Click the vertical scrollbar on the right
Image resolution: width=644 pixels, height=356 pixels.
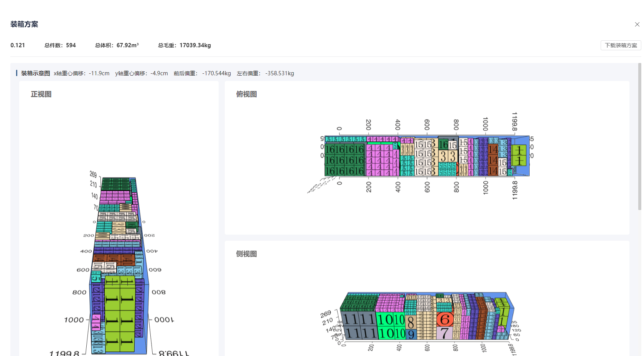[639, 137]
